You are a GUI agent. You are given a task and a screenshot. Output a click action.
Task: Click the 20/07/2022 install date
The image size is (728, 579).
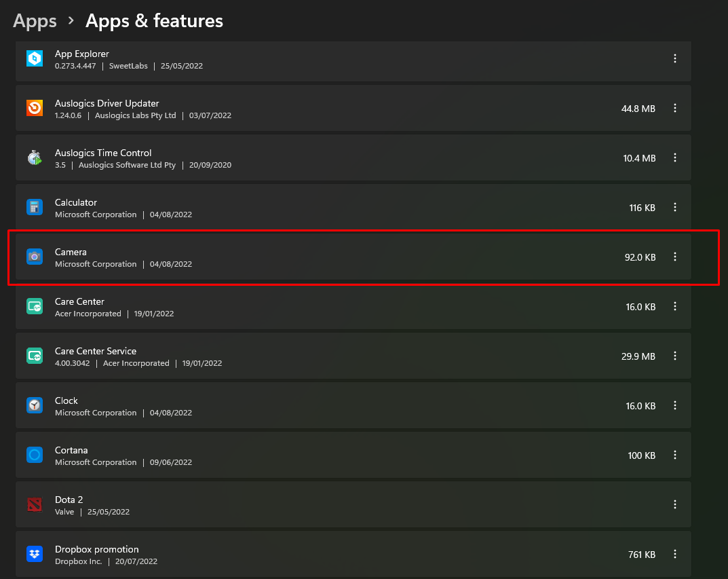click(136, 561)
